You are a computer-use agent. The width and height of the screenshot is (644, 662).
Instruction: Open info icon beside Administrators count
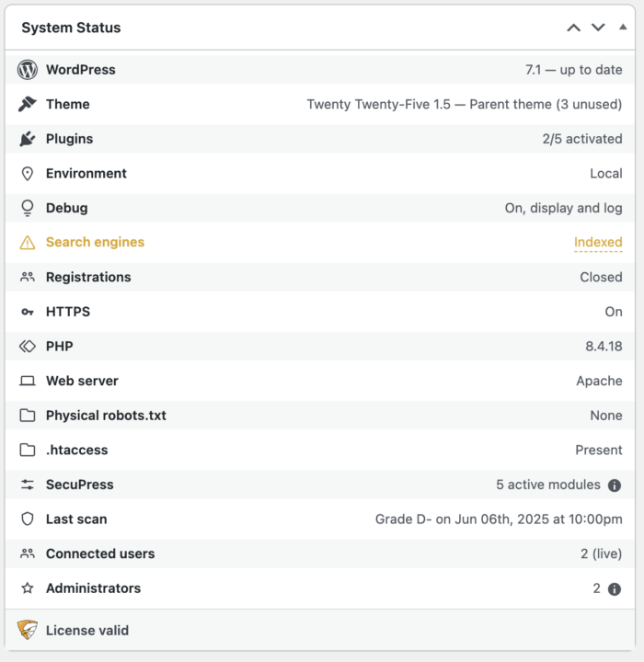pos(615,589)
